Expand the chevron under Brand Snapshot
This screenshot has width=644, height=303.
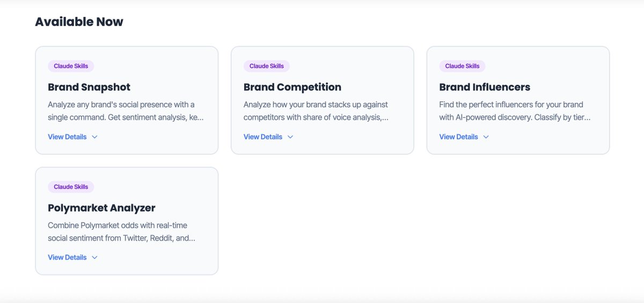tap(94, 137)
